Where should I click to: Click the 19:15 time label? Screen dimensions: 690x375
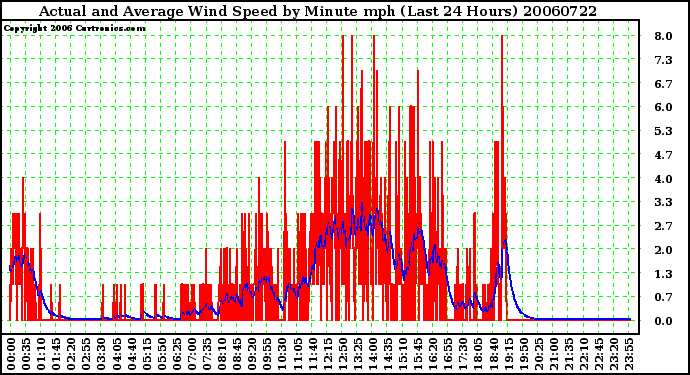point(508,354)
